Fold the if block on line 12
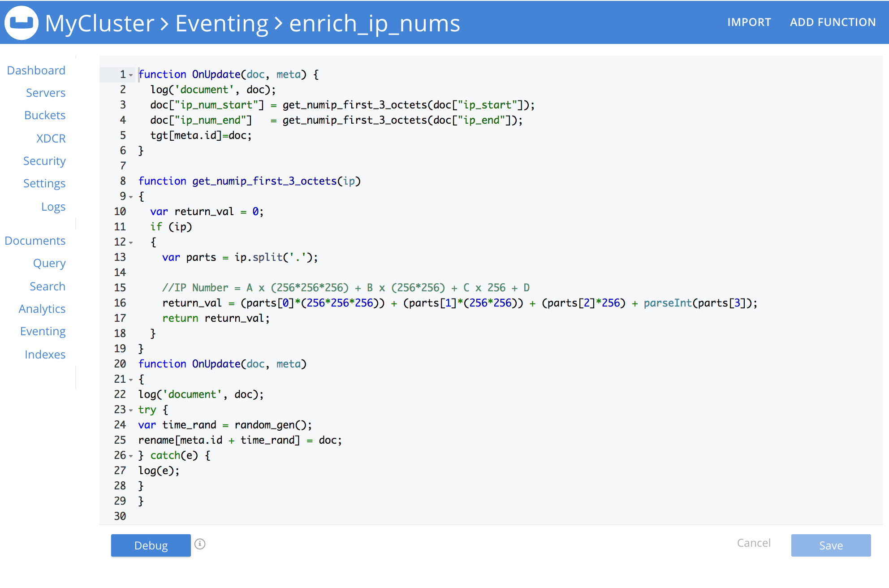 tap(130, 243)
